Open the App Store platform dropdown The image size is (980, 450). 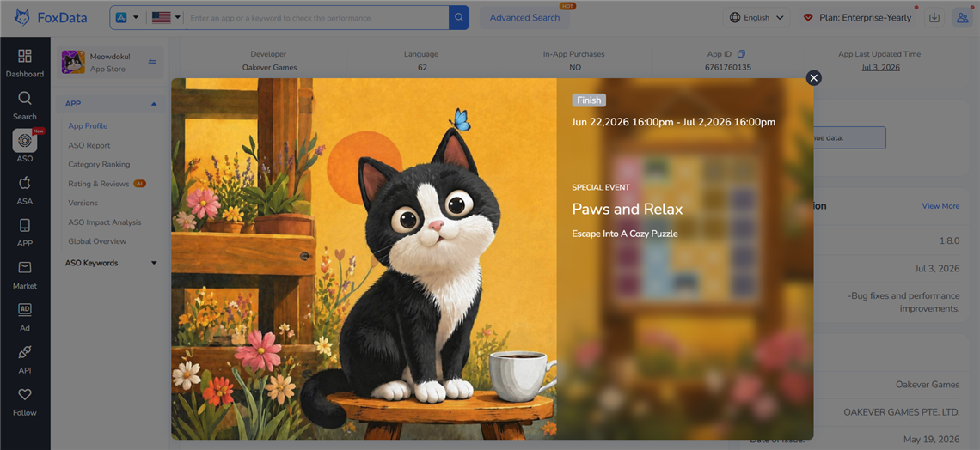click(127, 17)
